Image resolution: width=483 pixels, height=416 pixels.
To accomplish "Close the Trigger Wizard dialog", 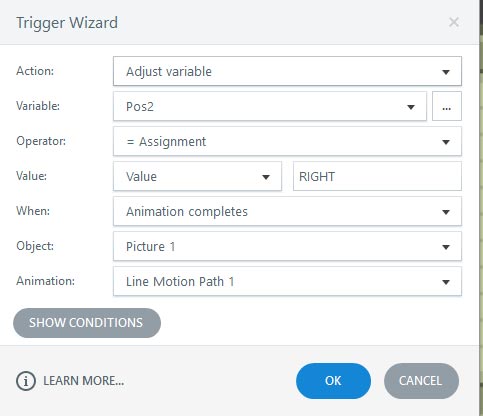I will point(454,22).
